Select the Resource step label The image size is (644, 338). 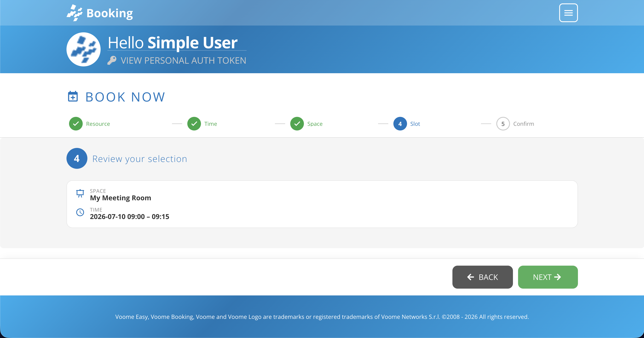point(98,124)
